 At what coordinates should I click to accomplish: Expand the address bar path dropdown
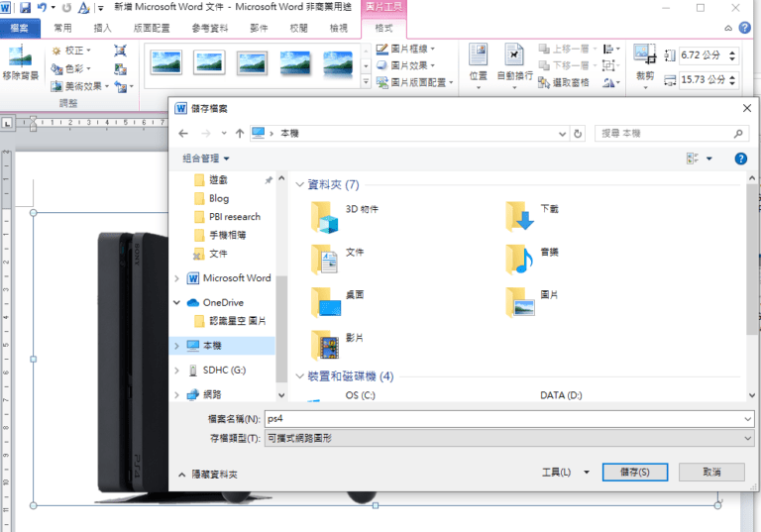(x=562, y=134)
